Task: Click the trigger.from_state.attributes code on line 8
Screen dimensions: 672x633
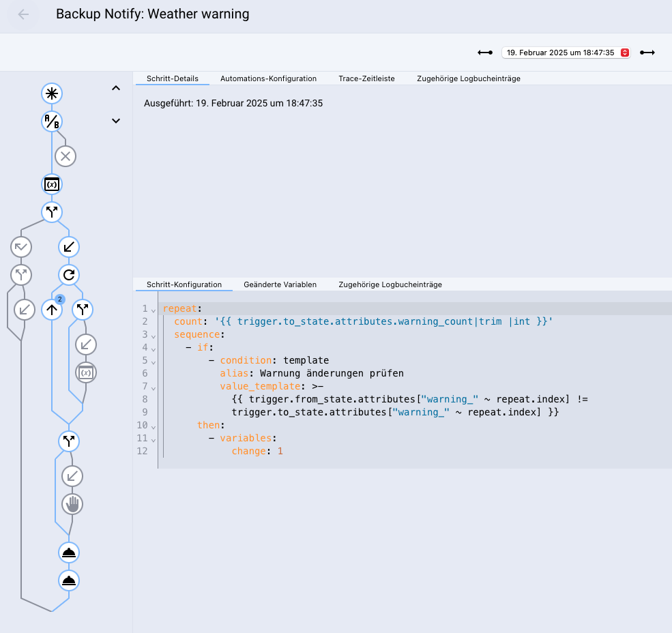Action: 410,400
